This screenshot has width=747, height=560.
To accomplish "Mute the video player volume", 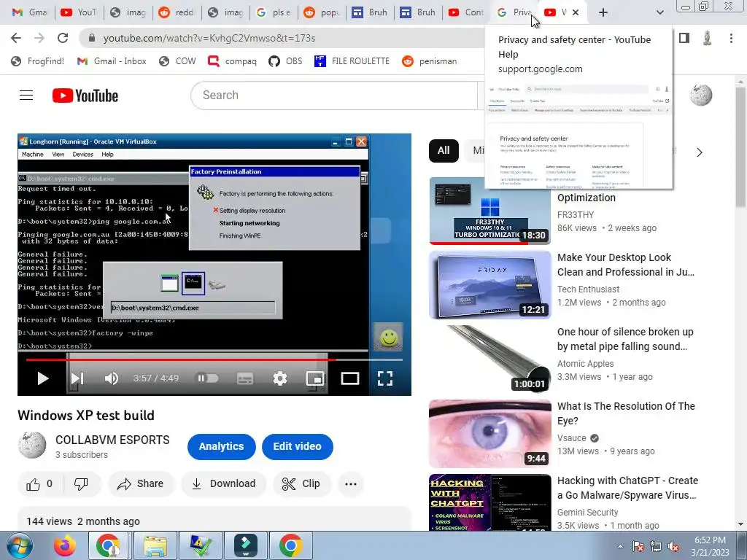I will click(x=111, y=378).
